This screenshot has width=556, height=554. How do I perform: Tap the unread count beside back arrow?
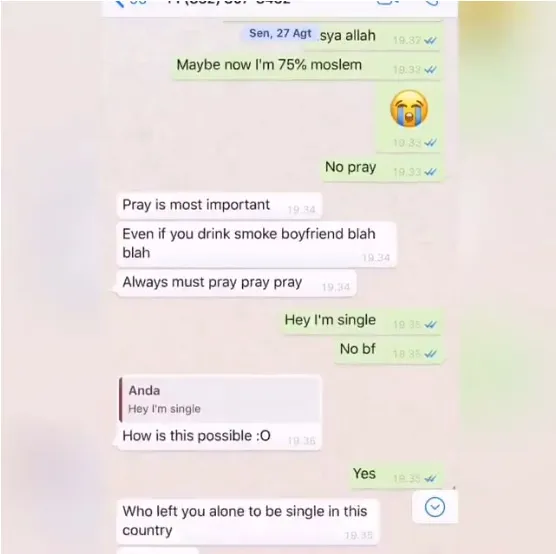pos(139,3)
